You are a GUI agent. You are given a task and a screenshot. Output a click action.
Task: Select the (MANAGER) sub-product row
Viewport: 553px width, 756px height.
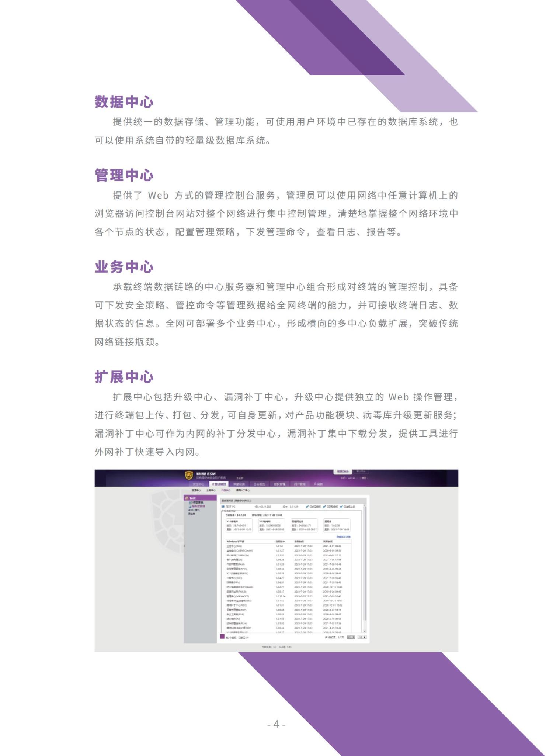tap(288, 596)
